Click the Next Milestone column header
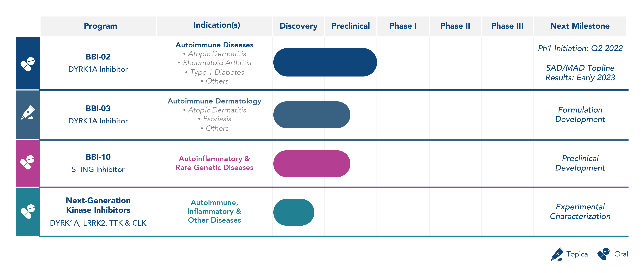This screenshot has width=644, height=273. [x=579, y=26]
